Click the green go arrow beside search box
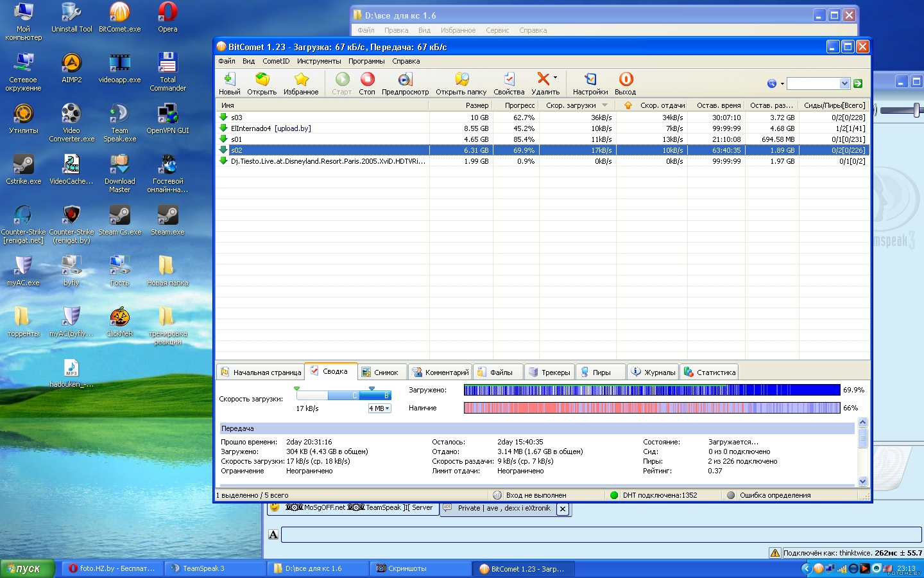 [x=858, y=83]
